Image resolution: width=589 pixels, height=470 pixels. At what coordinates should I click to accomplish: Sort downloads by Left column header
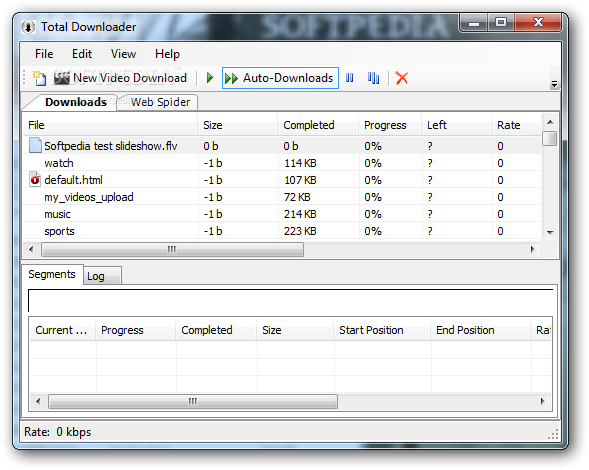click(x=456, y=125)
